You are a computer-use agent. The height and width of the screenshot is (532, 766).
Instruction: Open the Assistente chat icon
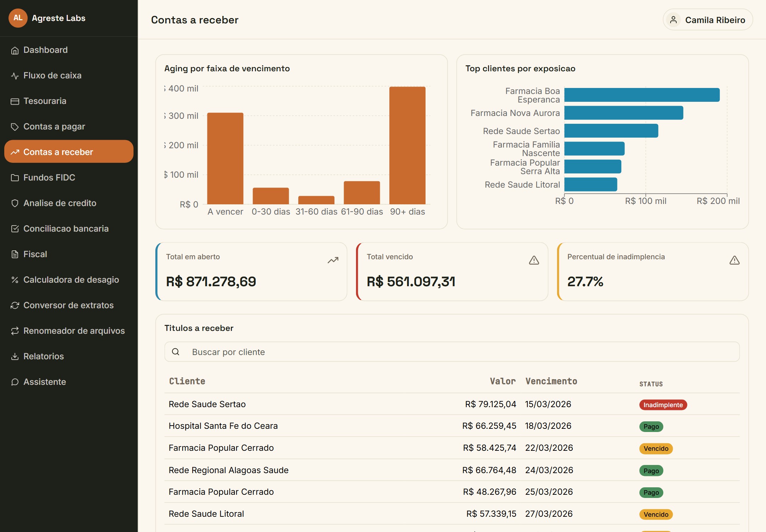(x=15, y=382)
